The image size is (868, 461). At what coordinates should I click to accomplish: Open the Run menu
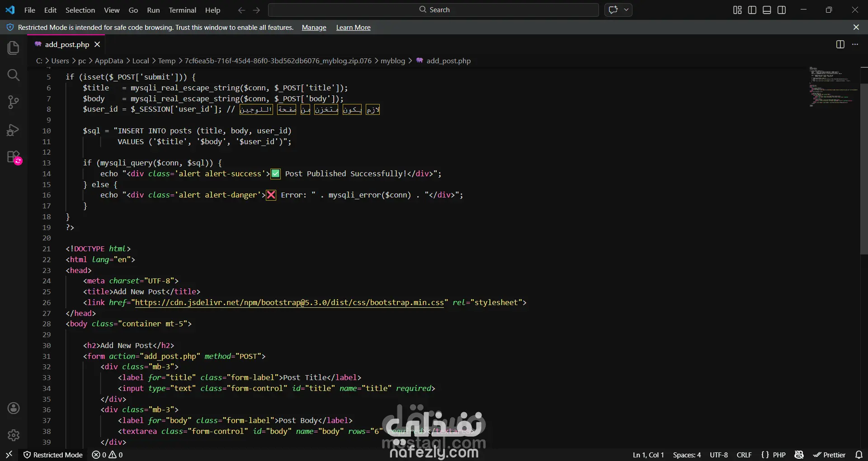[x=153, y=10]
